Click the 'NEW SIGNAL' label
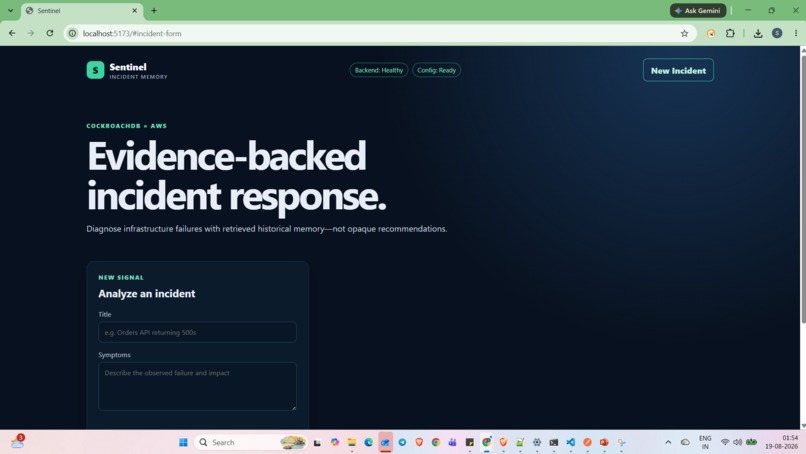 pyautogui.click(x=121, y=277)
